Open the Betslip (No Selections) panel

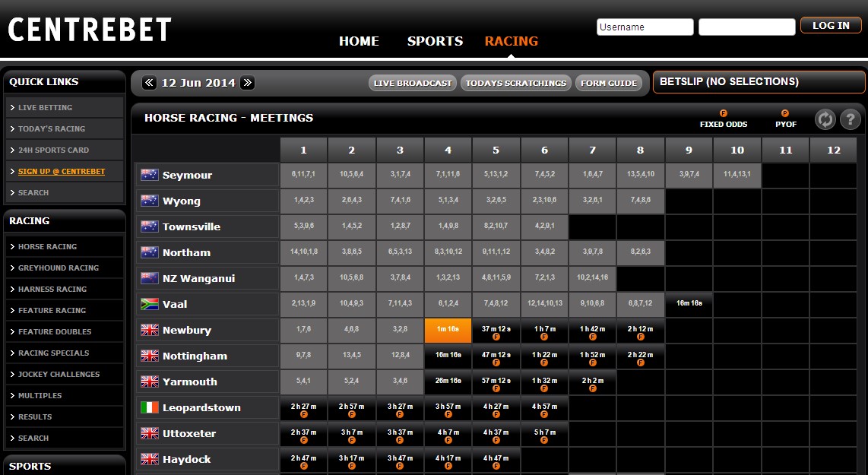(x=759, y=82)
